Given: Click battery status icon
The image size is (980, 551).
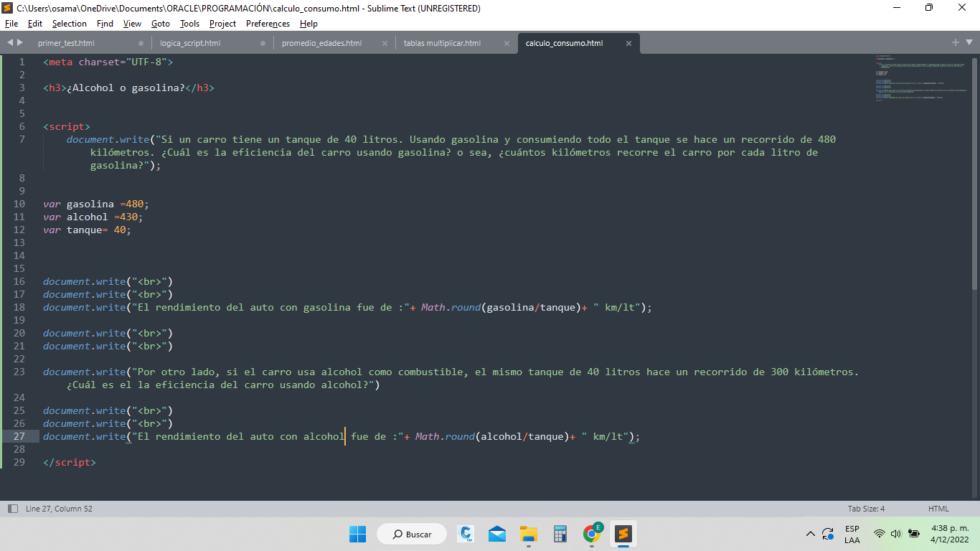Looking at the screenshot, I should [914, 534].
